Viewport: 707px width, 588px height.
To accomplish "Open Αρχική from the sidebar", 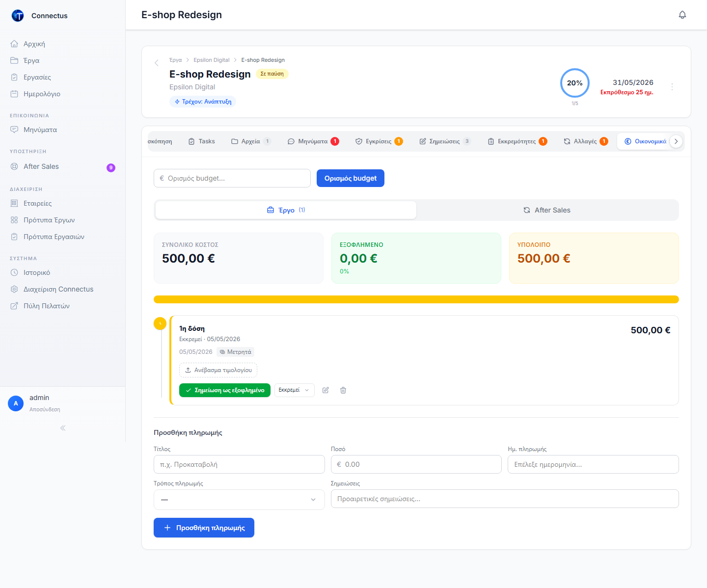I will tap(63, 44).
